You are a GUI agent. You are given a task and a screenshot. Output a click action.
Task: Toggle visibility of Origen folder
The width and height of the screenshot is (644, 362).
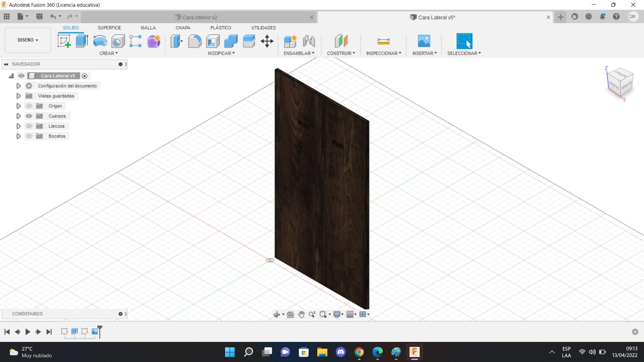click(x=29, y=106)
